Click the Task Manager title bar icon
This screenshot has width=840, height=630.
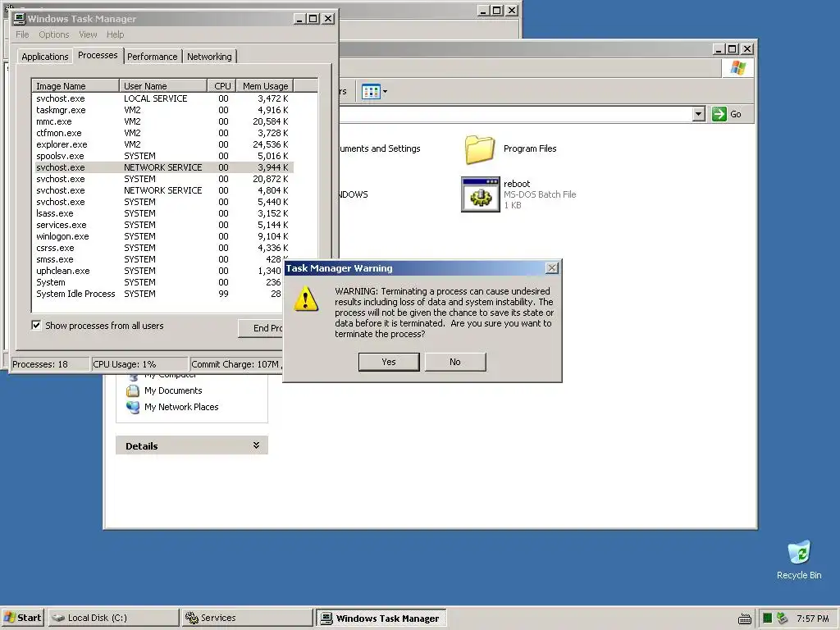pyautogui.click(x=20, y=19)
